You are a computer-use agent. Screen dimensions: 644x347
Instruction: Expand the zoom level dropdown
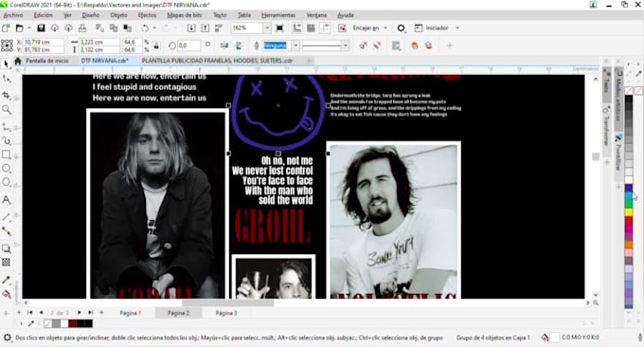pos(267,27)
